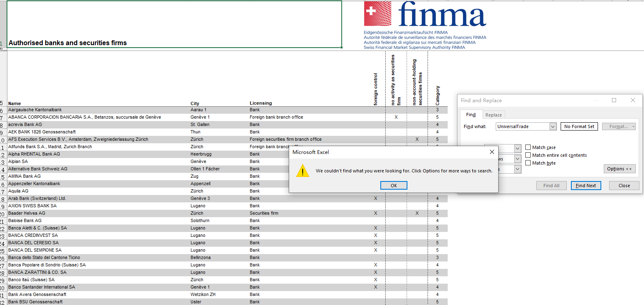
Task: Click the Licensing column header cell
Action: pos(307,103)
